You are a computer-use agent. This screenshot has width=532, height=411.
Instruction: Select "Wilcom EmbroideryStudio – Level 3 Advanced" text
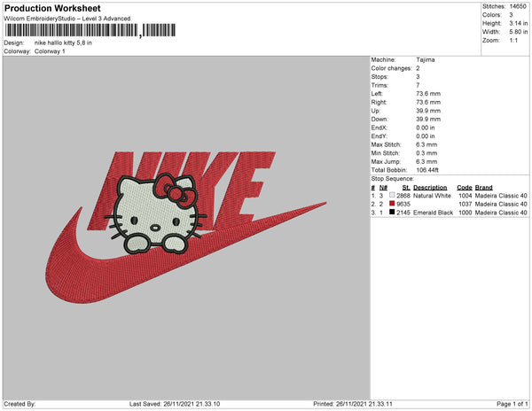click(x=67, y=19)
